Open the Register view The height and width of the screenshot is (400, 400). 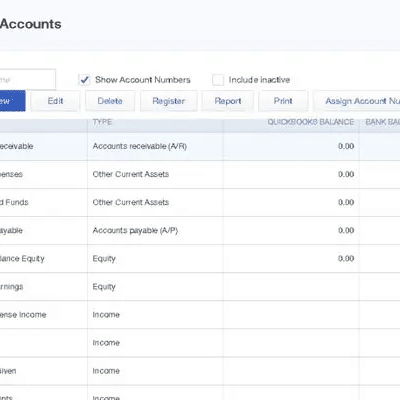click(x=169, y=101)
